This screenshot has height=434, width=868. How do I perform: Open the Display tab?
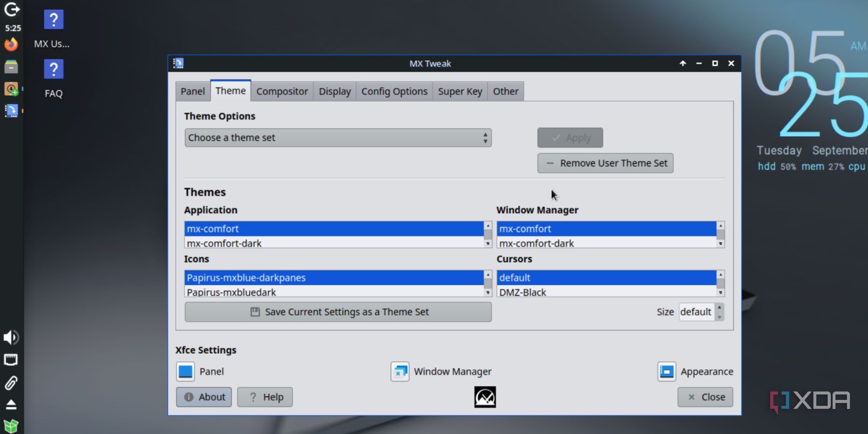tap(335, 91)
